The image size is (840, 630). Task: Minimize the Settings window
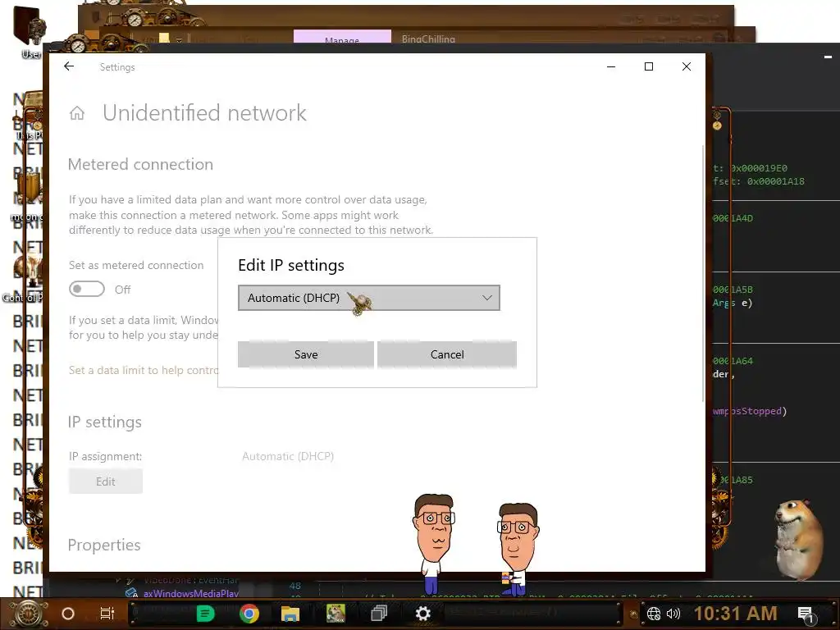pyautogui.click(x=611, y=66)
